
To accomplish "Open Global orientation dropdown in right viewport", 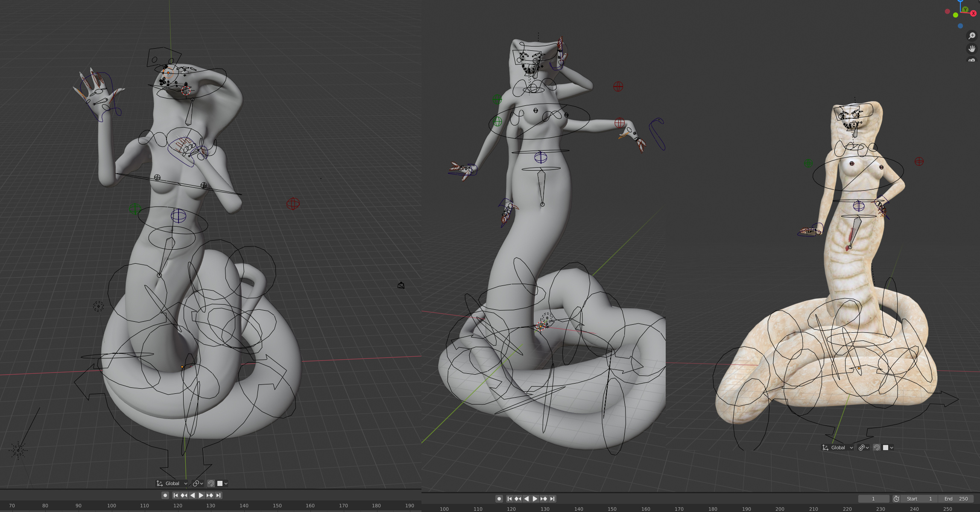I will coord(837,448).
